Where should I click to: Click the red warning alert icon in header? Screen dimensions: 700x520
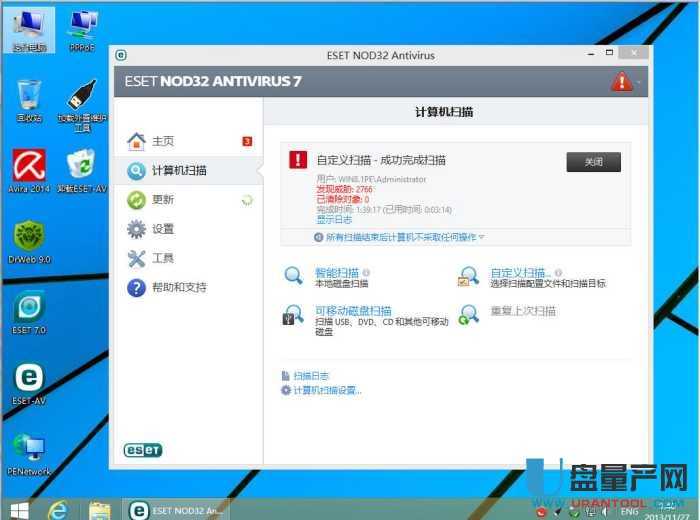pos(621,82)
